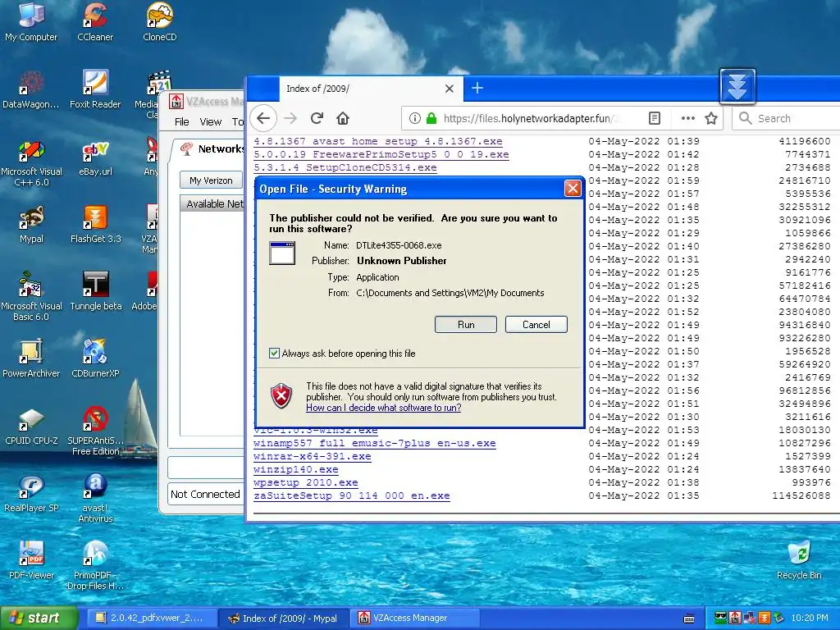Image resolution: width=840 pixels, height=630 pixels.
Task: Select the Index of /2009/ browser tab
Action: [371, 89]
